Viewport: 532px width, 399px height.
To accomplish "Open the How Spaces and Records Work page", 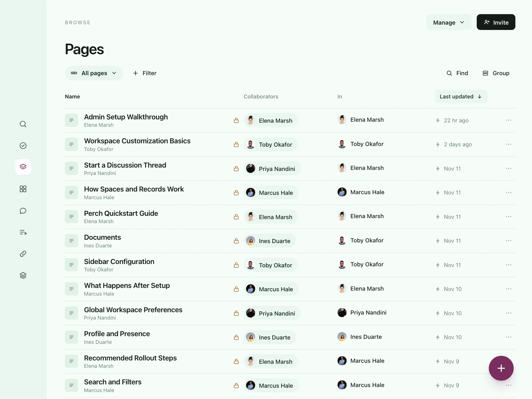I will click(134, 189).
